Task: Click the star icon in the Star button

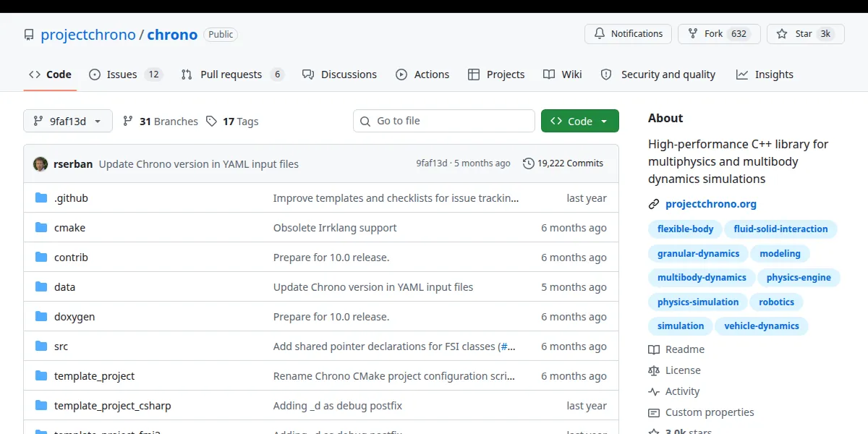Action: pyautogui.click(x=782, y=34)
